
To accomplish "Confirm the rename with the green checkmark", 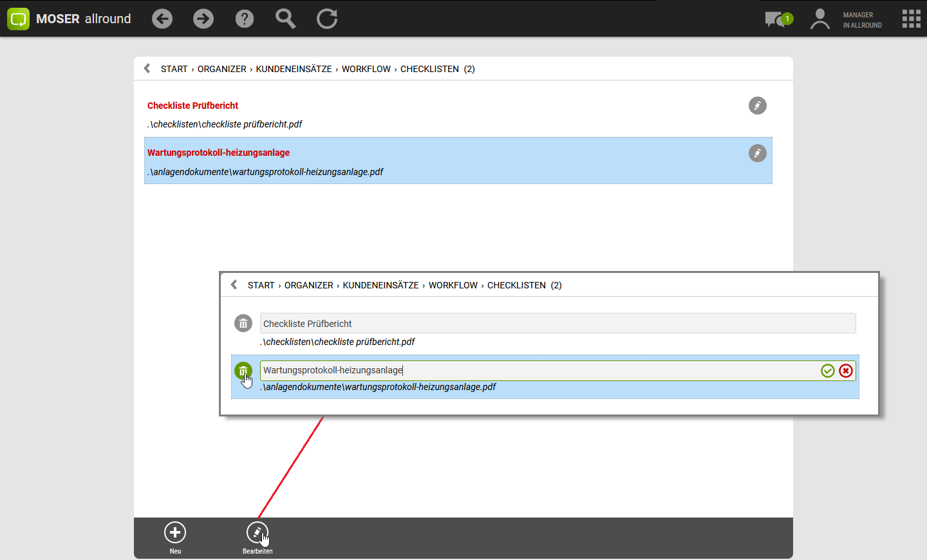I will [828, 371].
